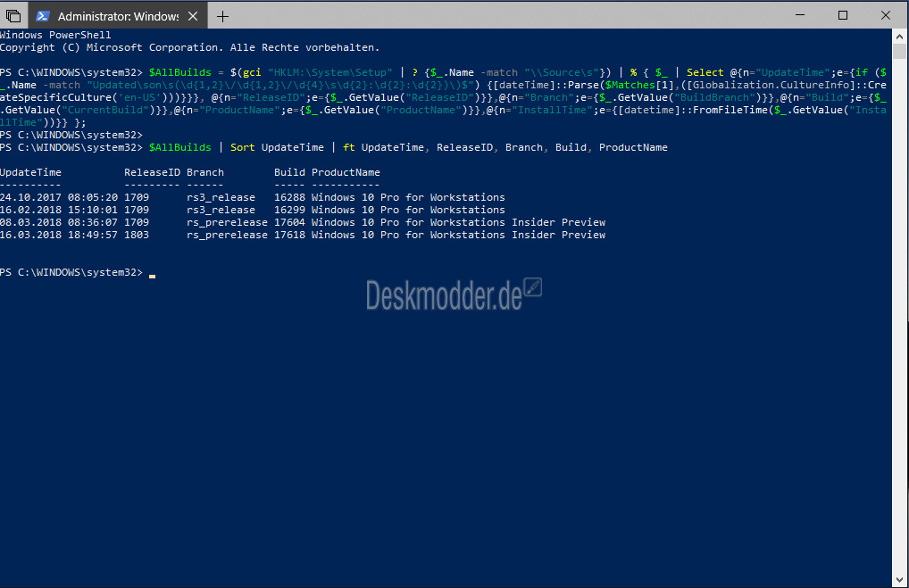This screenshot has width=909, height=588.
Task: Click the date 16.03.2018 18:49:57
Action: point(59,235)
